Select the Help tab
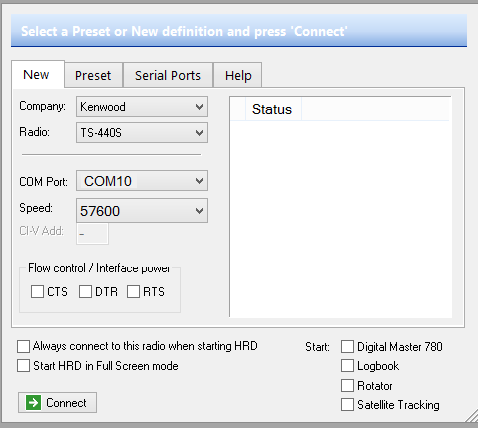 click(x=238, y=75)
